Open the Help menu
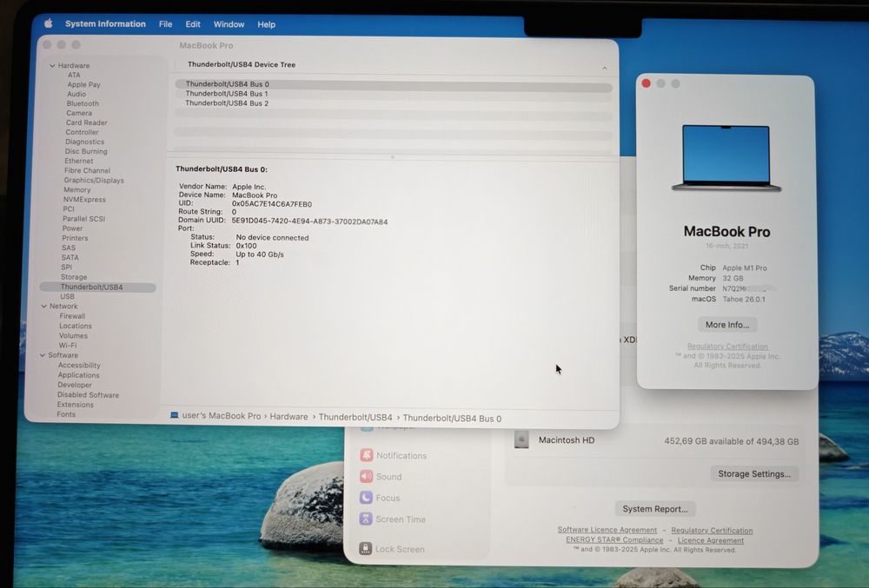Viewport: 869px width, 588px height. pos(266,24)
